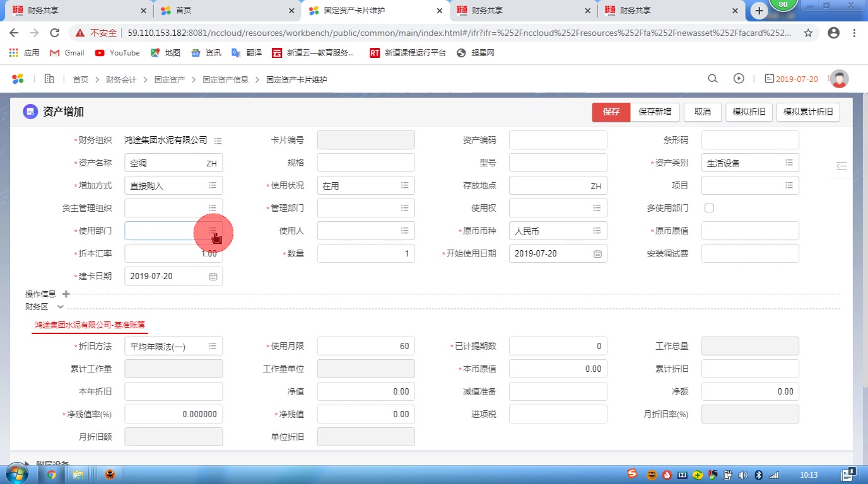Expand the 操作信息 section
This screenshot has height=484, width=868.
[x=66, y=294]
